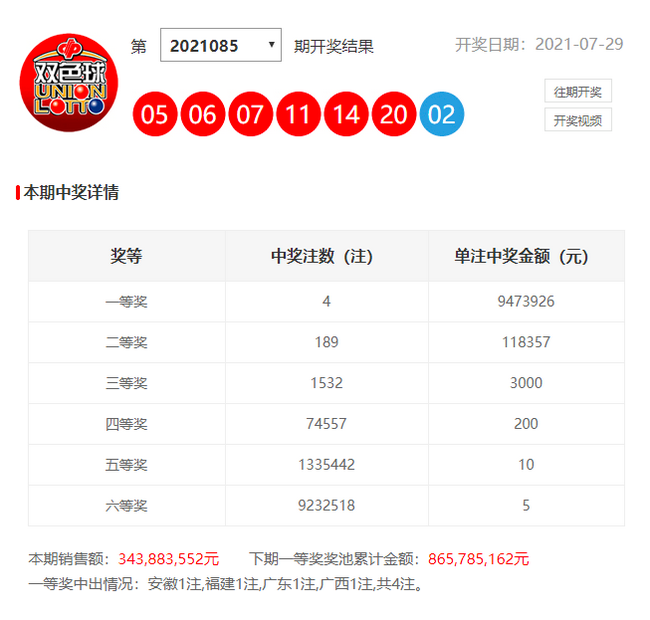650x620 pixels.
Task: Click the 本期中奖详情 section heading
Action: tap(70, 192)
